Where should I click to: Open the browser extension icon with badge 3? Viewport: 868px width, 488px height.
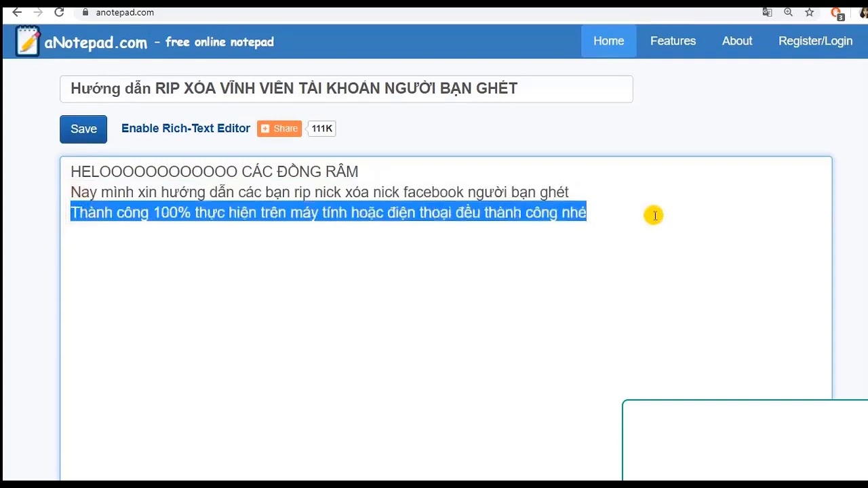pyautogui.click(x=837, y=14)
